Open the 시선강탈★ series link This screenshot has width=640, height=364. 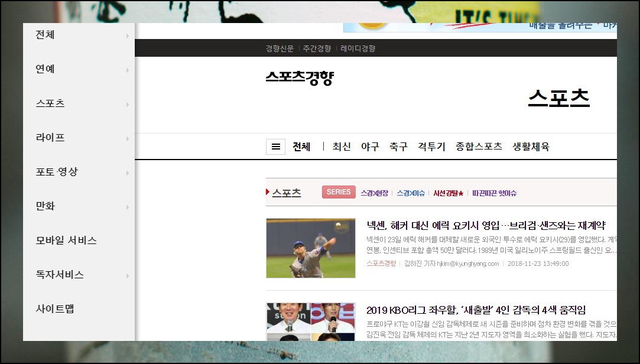click(448, 193)
